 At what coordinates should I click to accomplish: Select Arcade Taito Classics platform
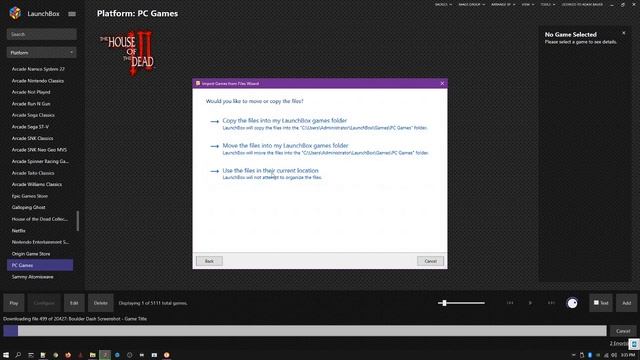tap(33, 173)
